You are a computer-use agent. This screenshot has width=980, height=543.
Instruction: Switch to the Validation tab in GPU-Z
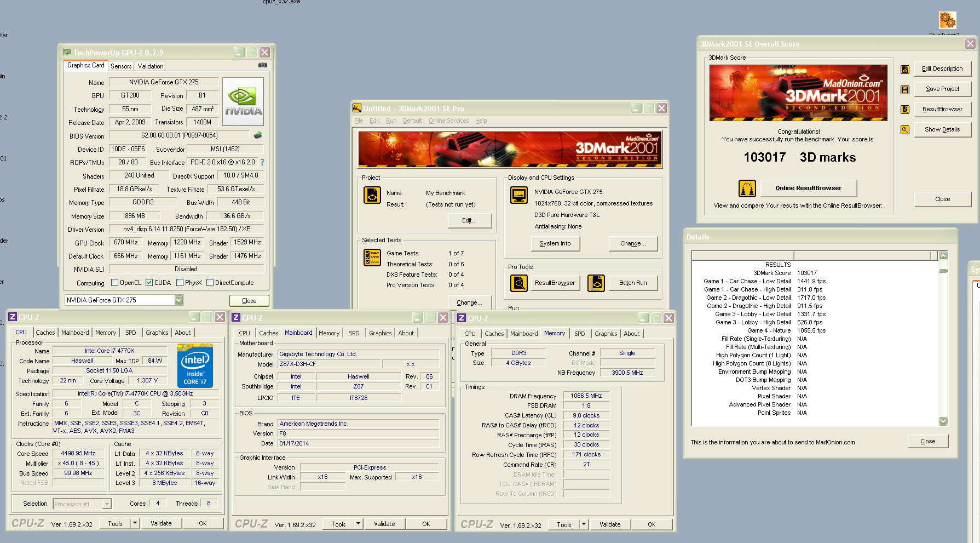[151, 66]
